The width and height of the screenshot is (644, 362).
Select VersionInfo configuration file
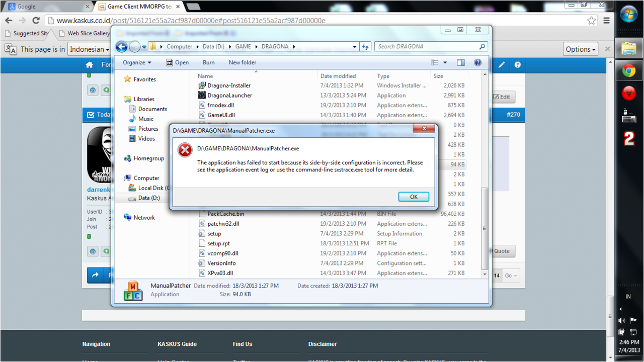(221, 263)
